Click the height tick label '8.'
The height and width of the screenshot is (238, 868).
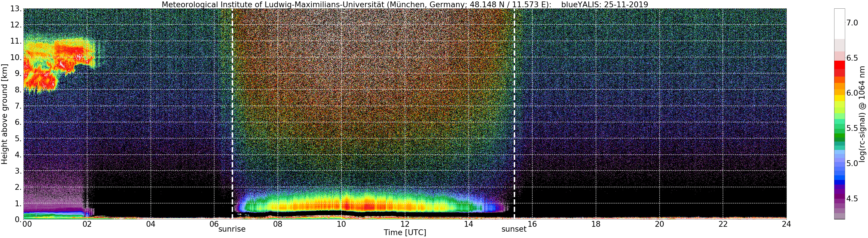click(x=18, y=90)
